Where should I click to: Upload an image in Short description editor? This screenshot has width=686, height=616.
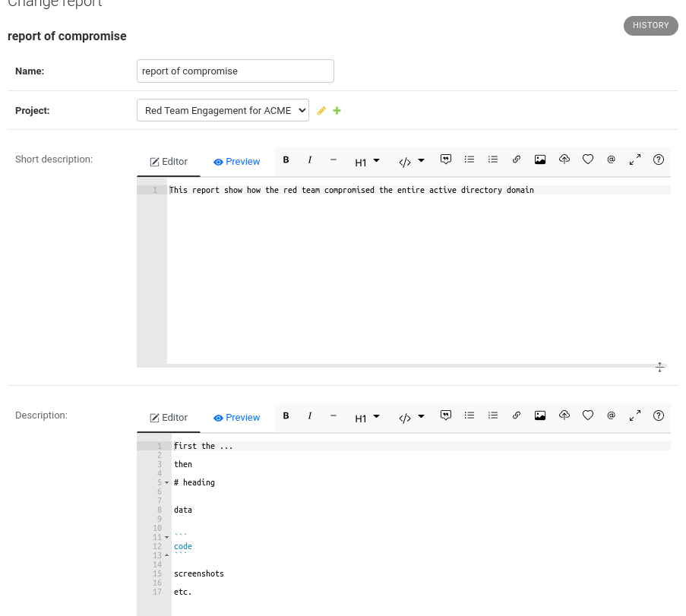[x=564, y=160]
